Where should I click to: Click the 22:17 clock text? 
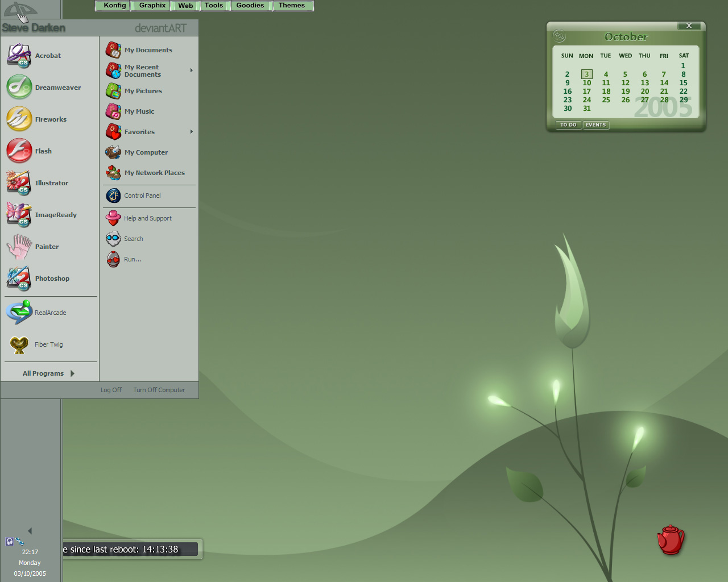click(30, 552)
